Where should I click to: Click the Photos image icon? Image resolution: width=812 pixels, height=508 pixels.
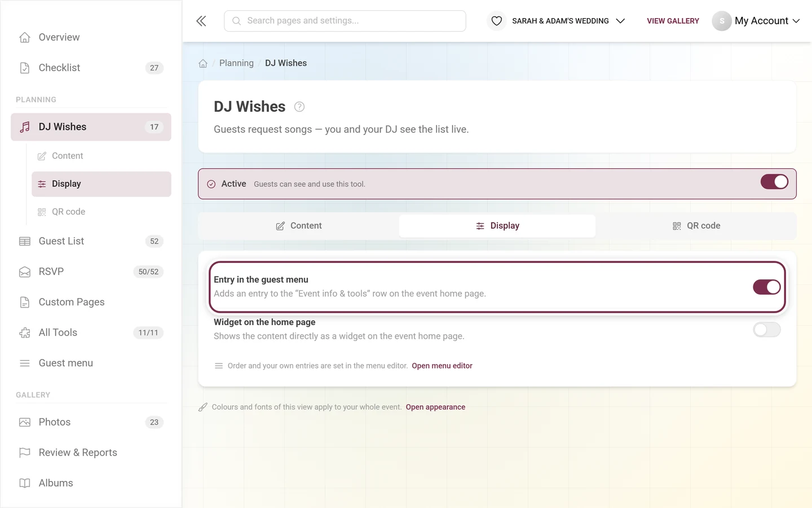coord(25,422)
